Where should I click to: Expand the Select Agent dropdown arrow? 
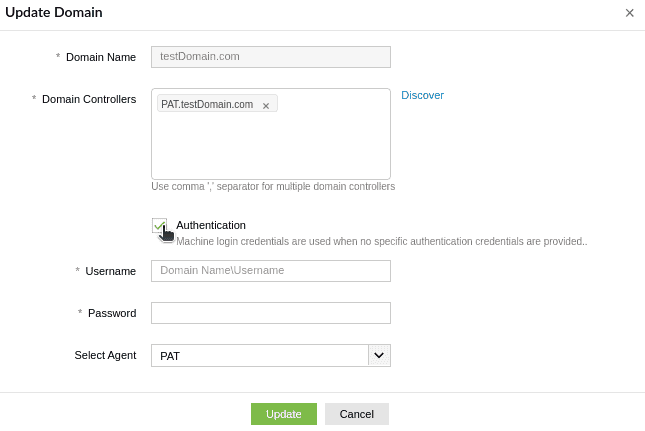[379, 355]
